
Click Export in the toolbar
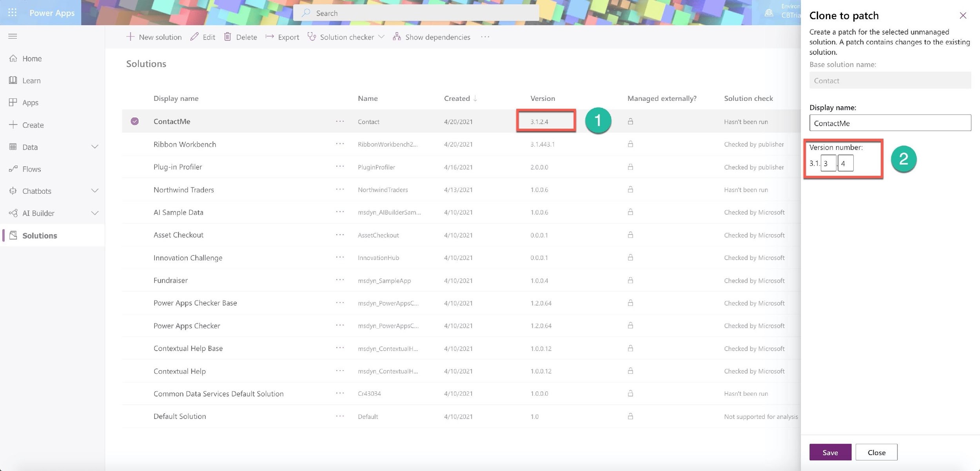point(282,37)
